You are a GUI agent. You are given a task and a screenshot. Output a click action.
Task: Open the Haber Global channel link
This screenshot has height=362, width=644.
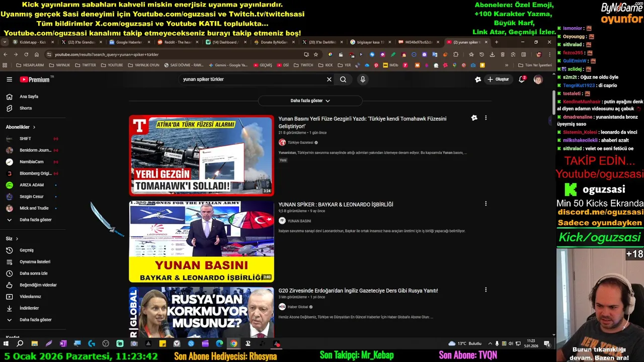tap(298, 307)
